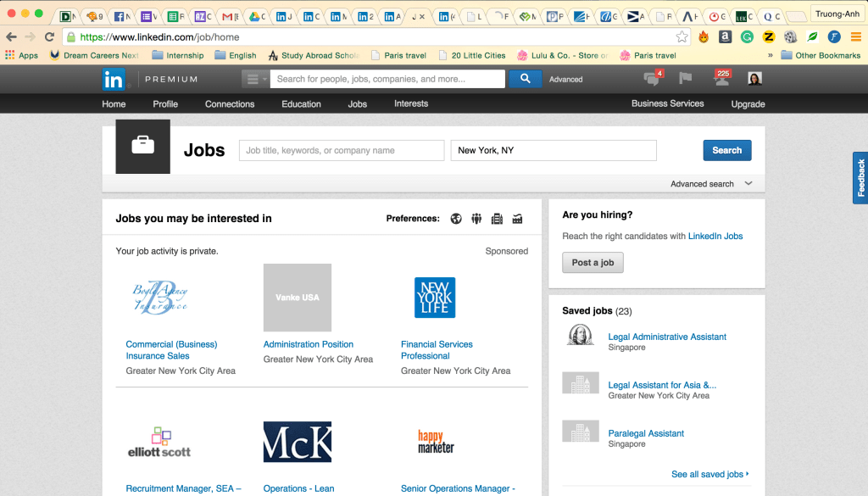Open Senior Operations Manager job link

(x=458, y=489)
